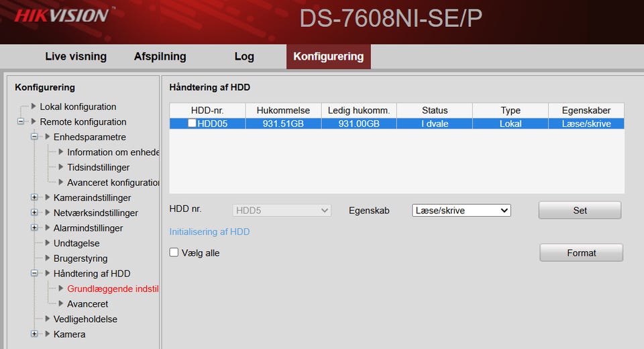Select Kamera in the tree
Viewport: 644px width, 349px height.
69,335
